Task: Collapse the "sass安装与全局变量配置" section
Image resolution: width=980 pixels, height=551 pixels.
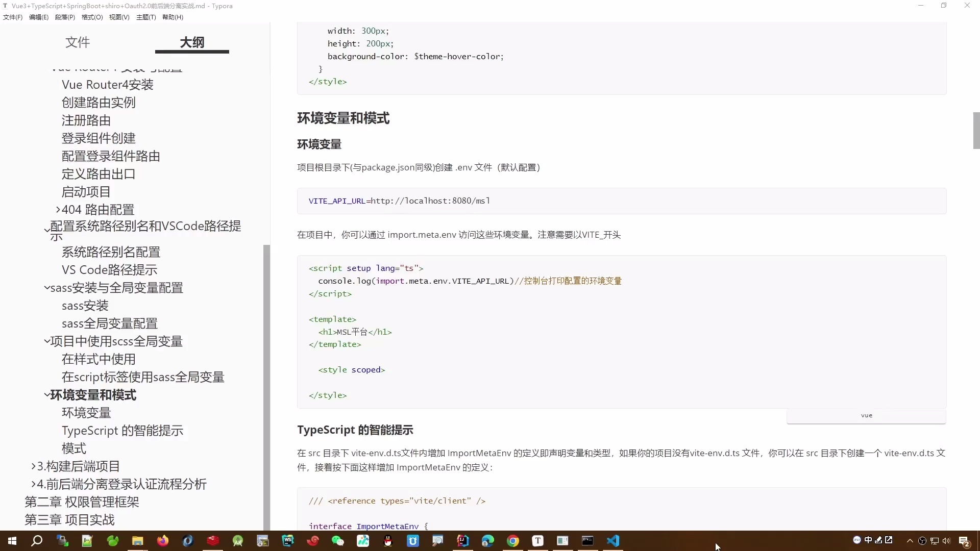Action: 46,287
